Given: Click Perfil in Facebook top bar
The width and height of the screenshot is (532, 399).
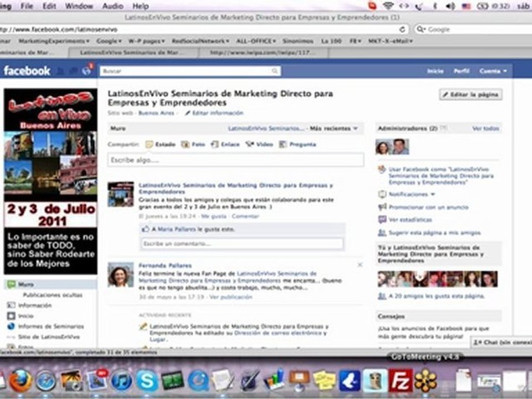Looking at the screenshot, I should point(462,71).
